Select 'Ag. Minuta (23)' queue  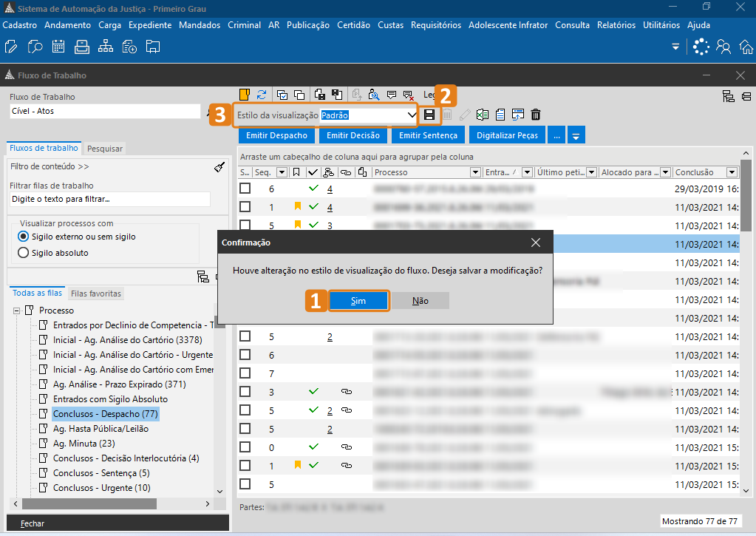84,444
